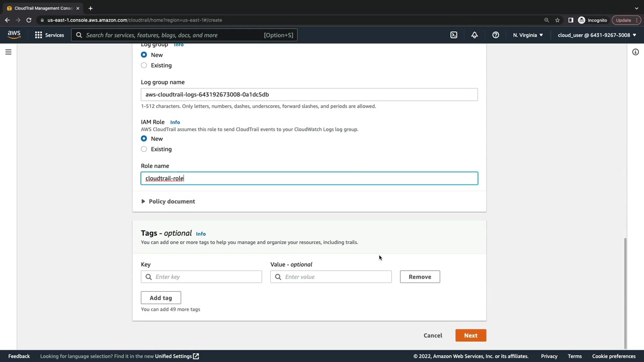Select Existing for Log group

tap(144, 65)
